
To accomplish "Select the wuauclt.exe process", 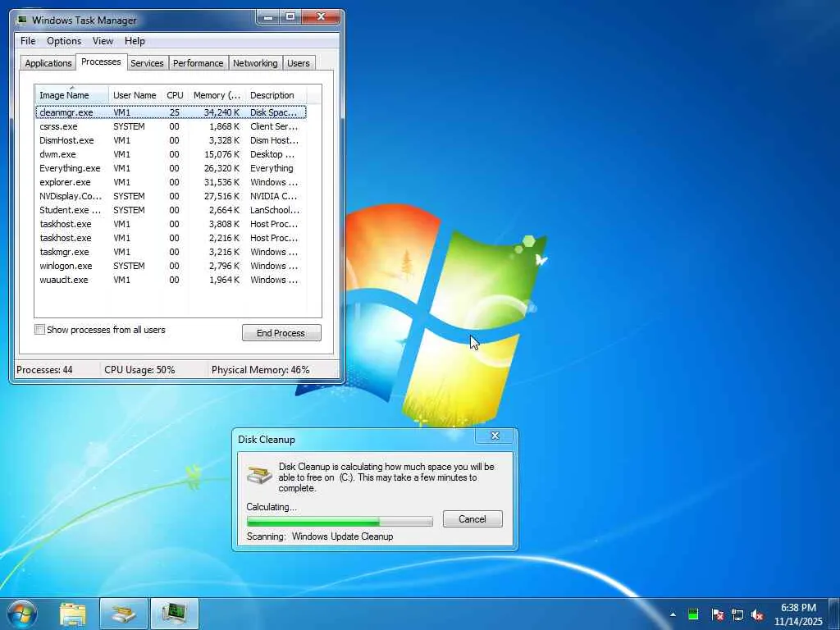I will coord(171,280).
